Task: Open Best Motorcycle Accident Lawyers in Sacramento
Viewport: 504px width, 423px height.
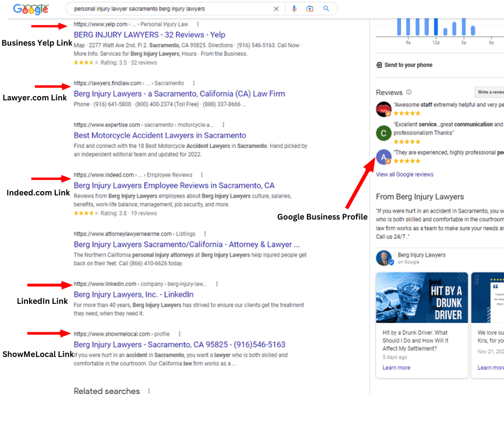Action: 160,135
